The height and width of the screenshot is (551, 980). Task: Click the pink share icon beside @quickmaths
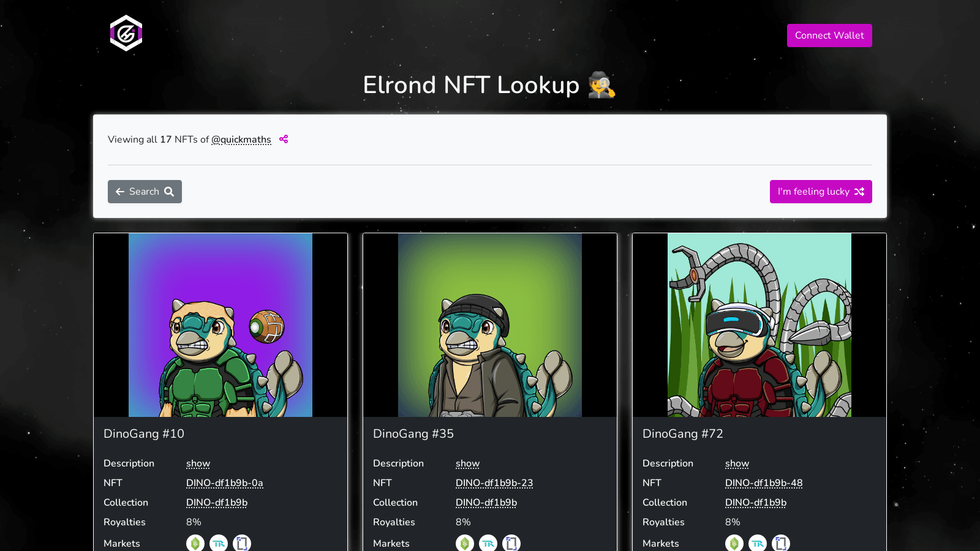click(x=284, y=140)
